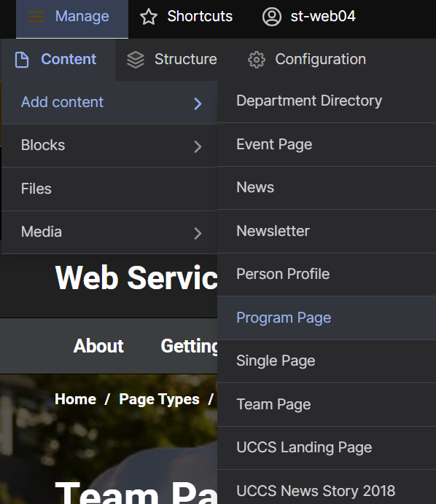
Task: Click the user account avatar icon
Action: (x=272, y=17)
